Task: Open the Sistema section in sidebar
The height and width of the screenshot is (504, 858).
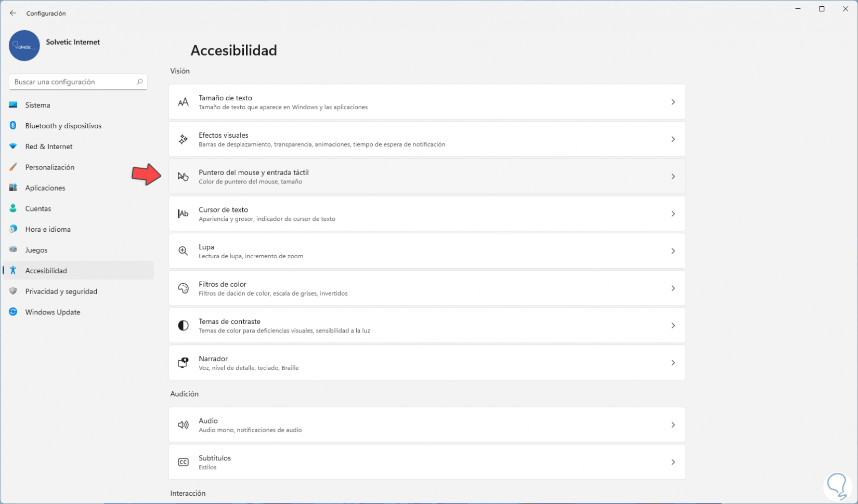Action: pos(37,105)
